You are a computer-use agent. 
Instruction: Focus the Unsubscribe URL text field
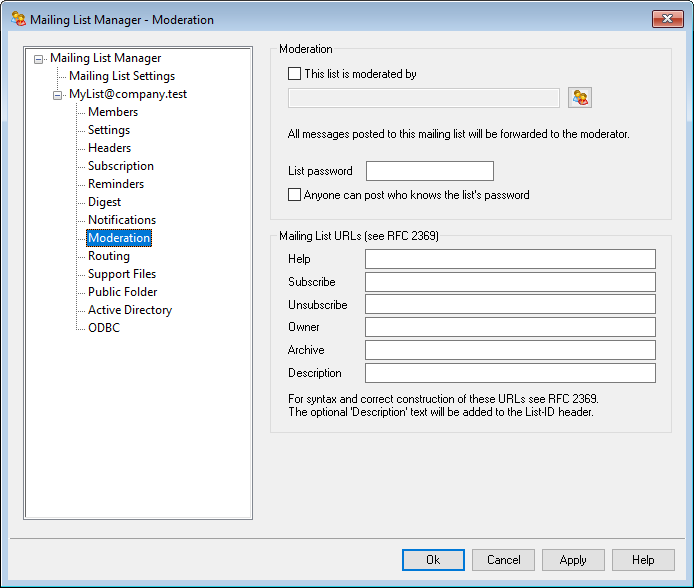[x=510, y=304]
